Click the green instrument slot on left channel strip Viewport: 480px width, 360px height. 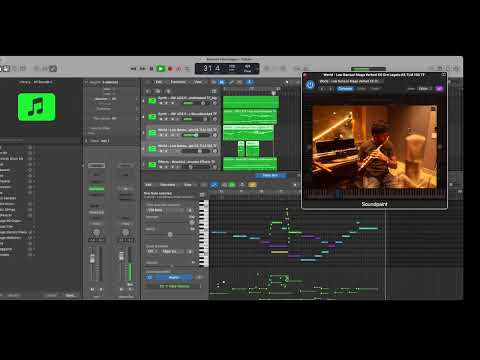[x=96, y=189]
